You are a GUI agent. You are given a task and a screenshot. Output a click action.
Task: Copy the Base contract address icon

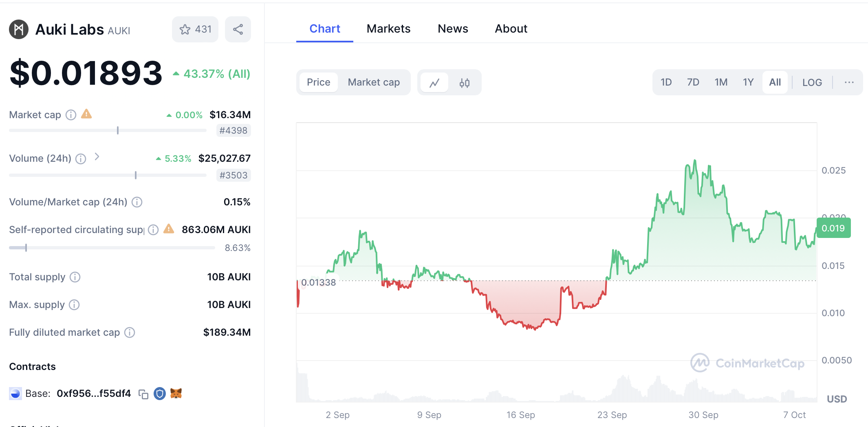tap(143, 394)
